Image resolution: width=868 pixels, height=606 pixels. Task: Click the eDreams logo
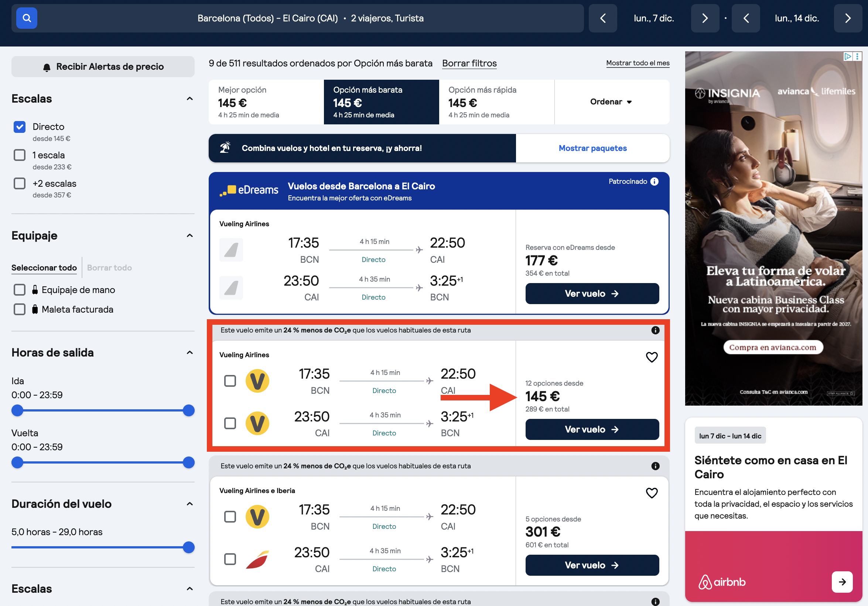pyautogui.click(x=249, y=190)
